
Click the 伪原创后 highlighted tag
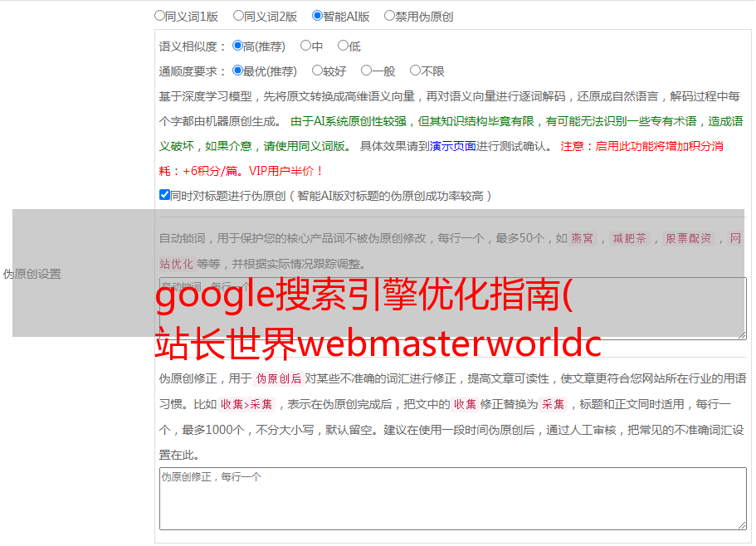click(x=279, y=378)
